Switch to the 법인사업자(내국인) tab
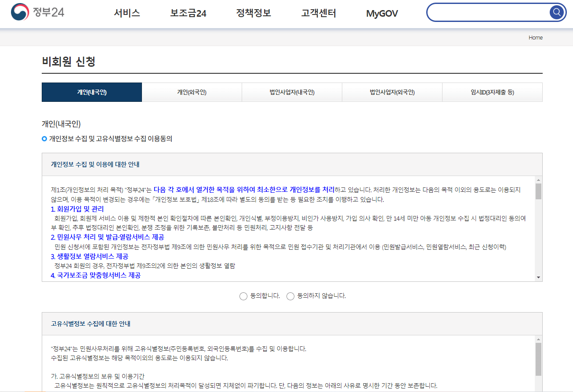 (x=292, y=92)
